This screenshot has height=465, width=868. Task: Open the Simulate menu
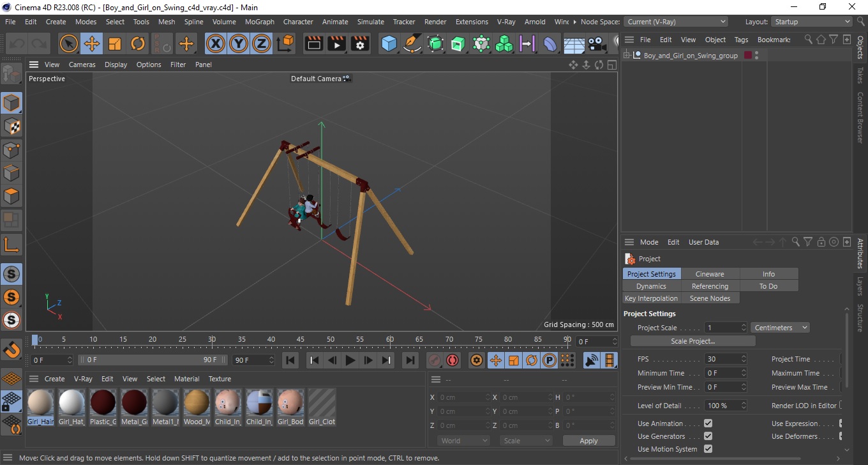[x=371, y=22]
